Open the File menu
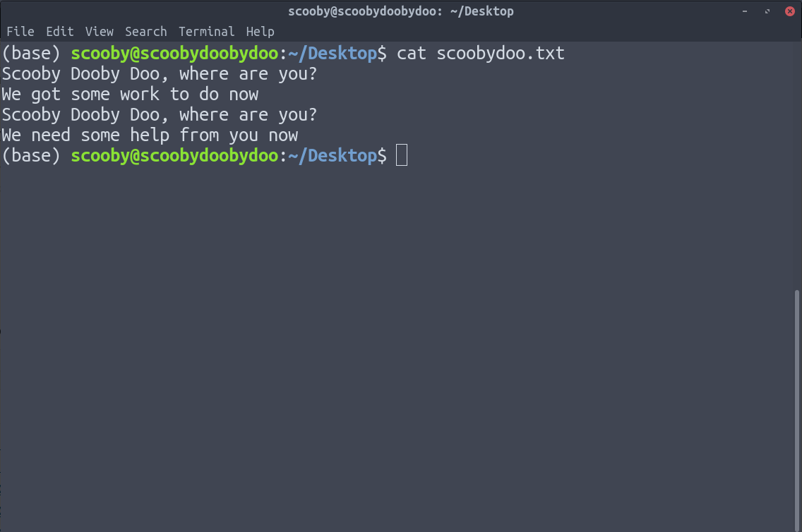The height and width of the screenshot is (532, 802). click(20, 32)
